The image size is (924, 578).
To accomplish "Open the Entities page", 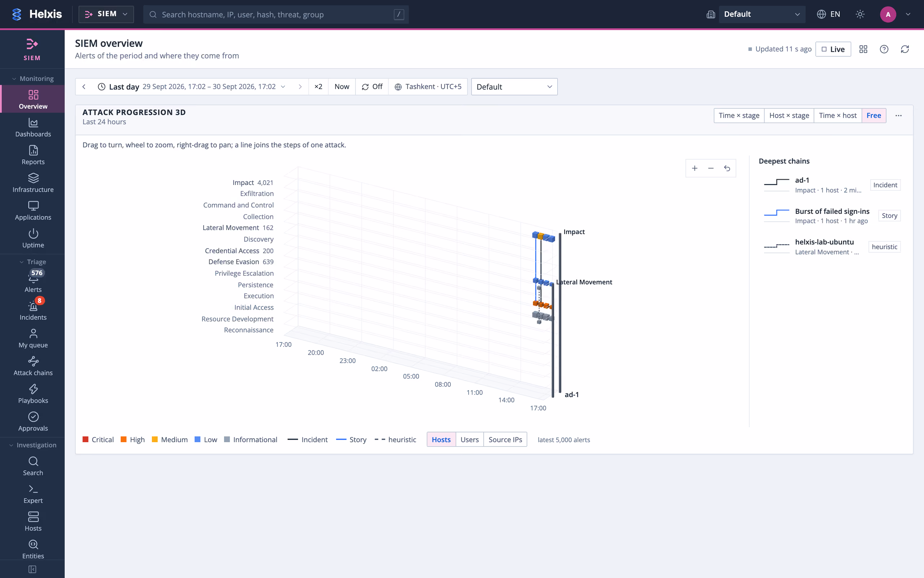I will pyautogui.click(x=33, y=550).
